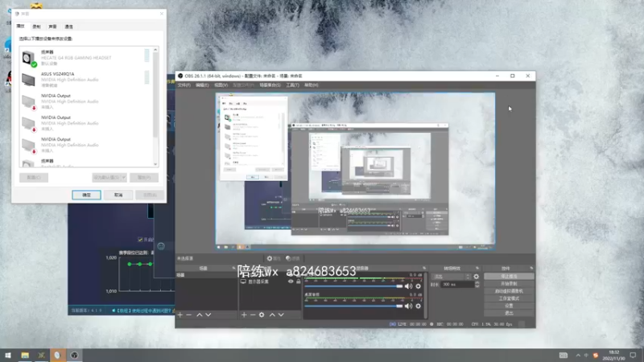Click the transition duration 300 ms field
This screenshot has width=644, height=362.
click(457, 285)
